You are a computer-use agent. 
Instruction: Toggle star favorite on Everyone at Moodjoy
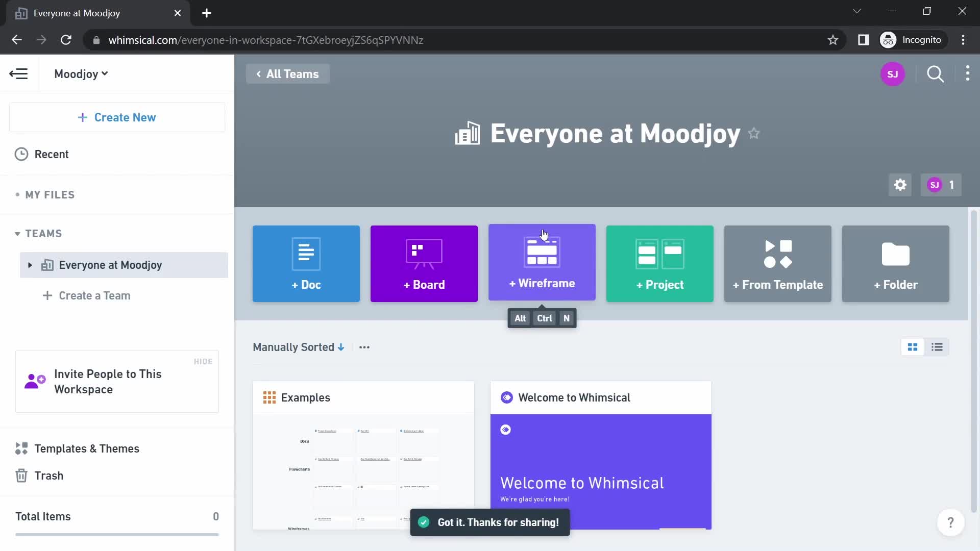(753, 133)
